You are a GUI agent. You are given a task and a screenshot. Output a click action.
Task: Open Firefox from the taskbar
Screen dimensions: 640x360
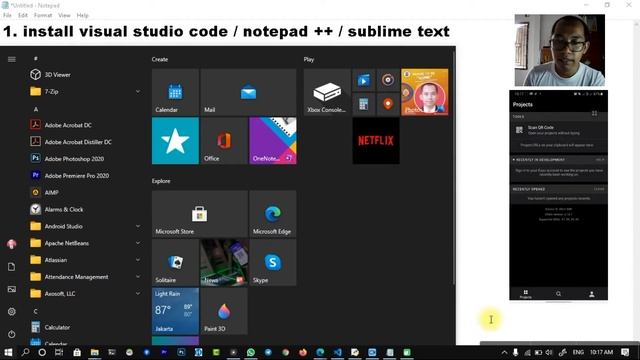point(302,352)
